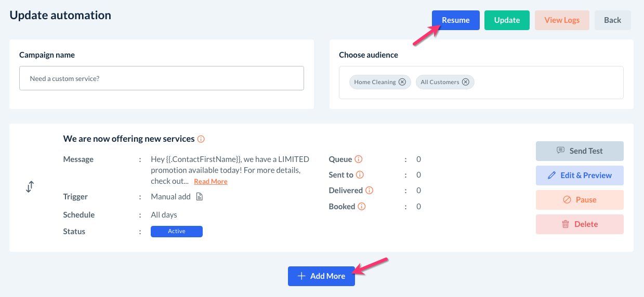
Task: Click info icon next to Delivered
Action: tap(369, 191)
